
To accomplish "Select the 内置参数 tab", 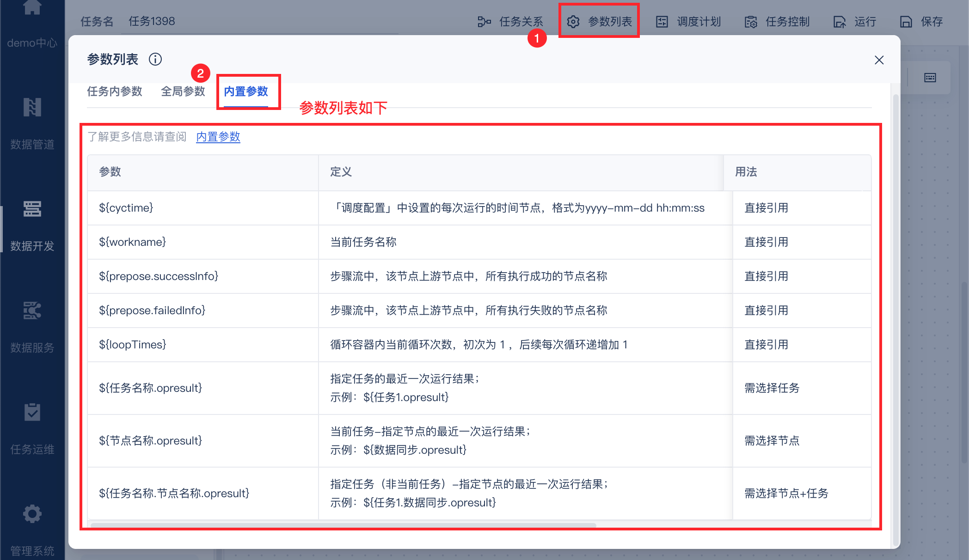I will click(x=246, y=91).
